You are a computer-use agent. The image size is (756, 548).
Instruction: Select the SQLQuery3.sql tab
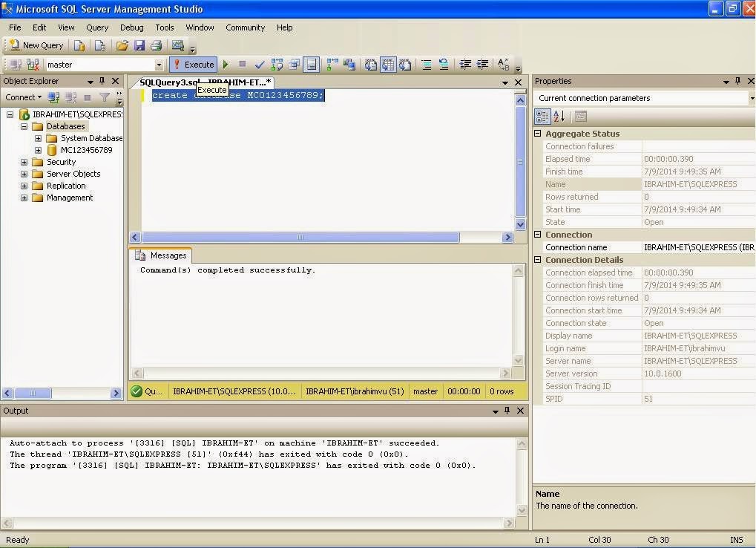click(205, 82)
